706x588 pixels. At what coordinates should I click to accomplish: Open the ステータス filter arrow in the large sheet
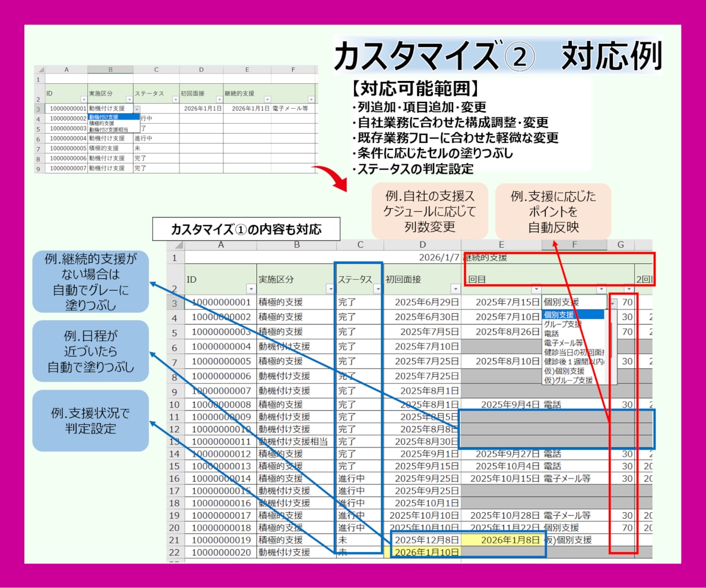tap(377, 289)
